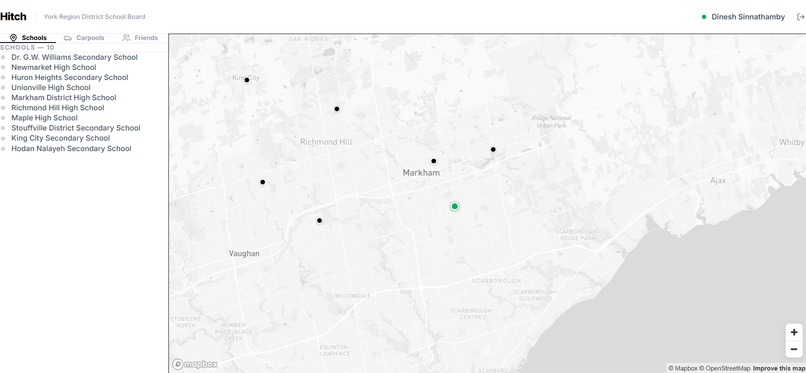Select Dr. G.W. Williams Secondary School
This screenshot has height=373, width=806.
74,57
